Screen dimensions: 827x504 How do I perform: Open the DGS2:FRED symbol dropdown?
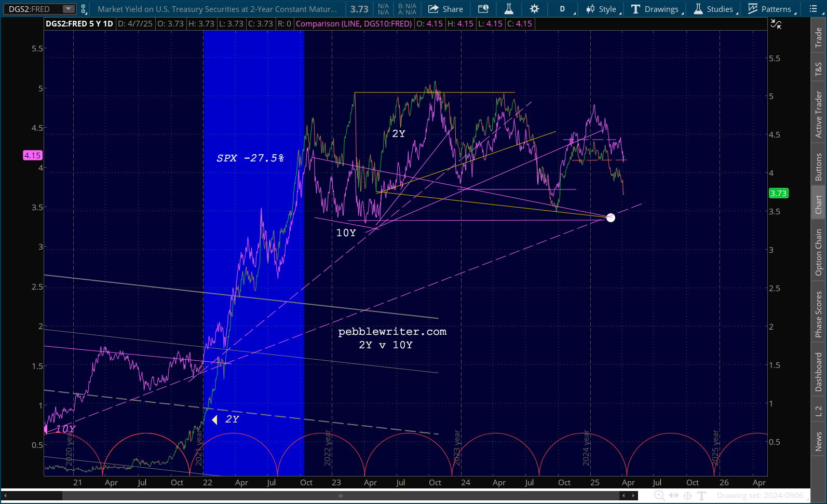point(68,9)
